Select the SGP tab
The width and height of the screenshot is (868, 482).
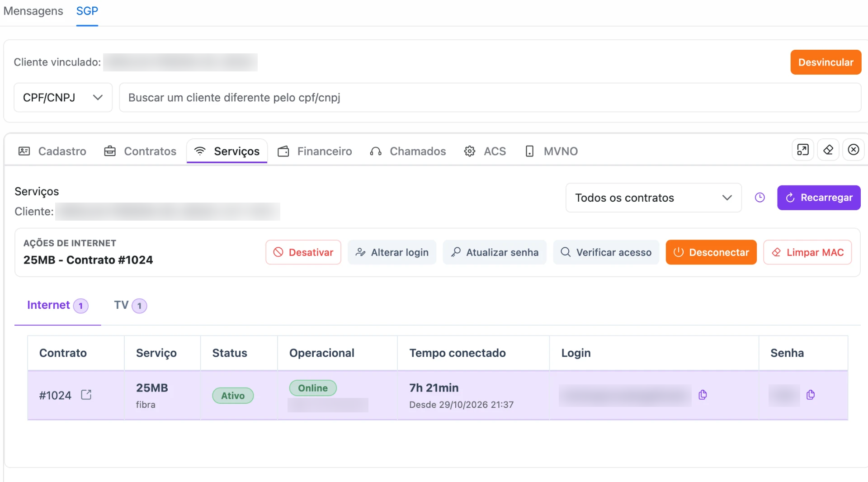[x=87, y=11]
